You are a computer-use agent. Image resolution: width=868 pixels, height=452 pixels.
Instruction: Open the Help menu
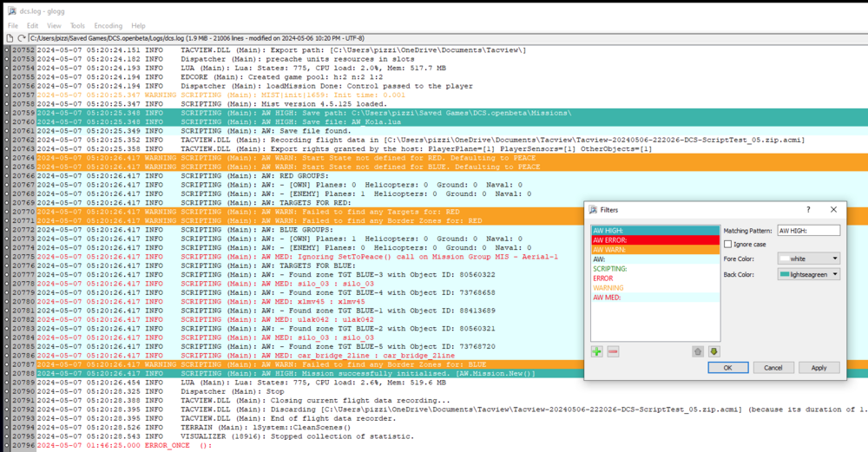click(138, 25)
